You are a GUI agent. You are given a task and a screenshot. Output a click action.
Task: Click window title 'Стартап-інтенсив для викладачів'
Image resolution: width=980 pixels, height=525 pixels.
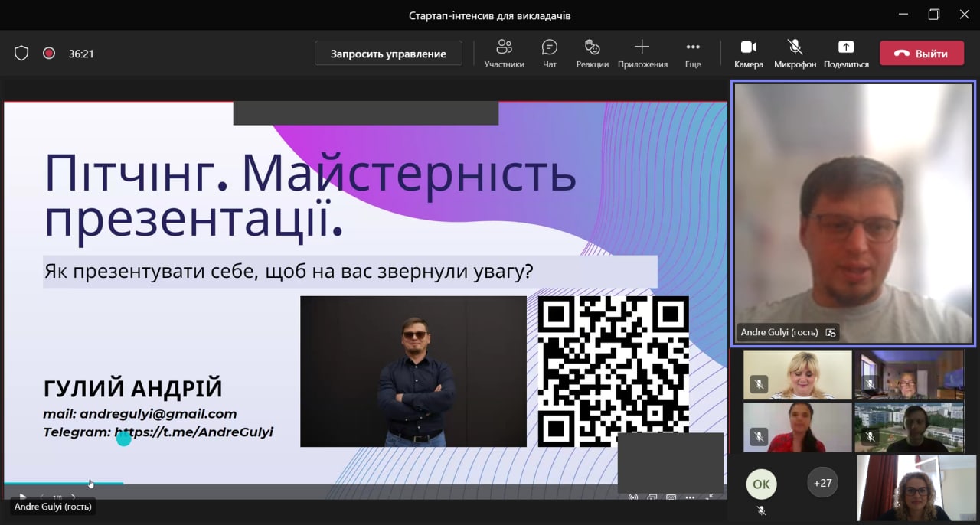click(490, 15)
